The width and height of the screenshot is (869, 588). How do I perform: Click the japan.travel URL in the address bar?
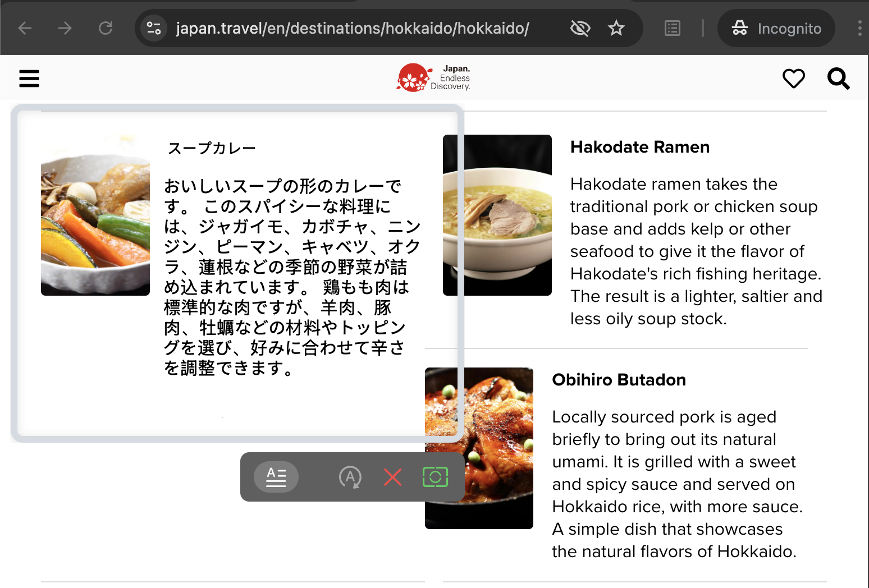tap(352, 28)
